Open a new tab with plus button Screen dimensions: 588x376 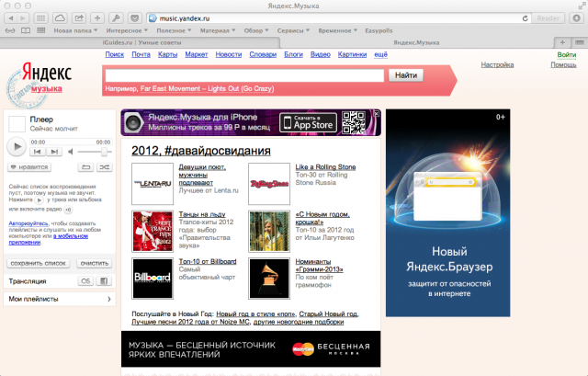coord(562,43)
